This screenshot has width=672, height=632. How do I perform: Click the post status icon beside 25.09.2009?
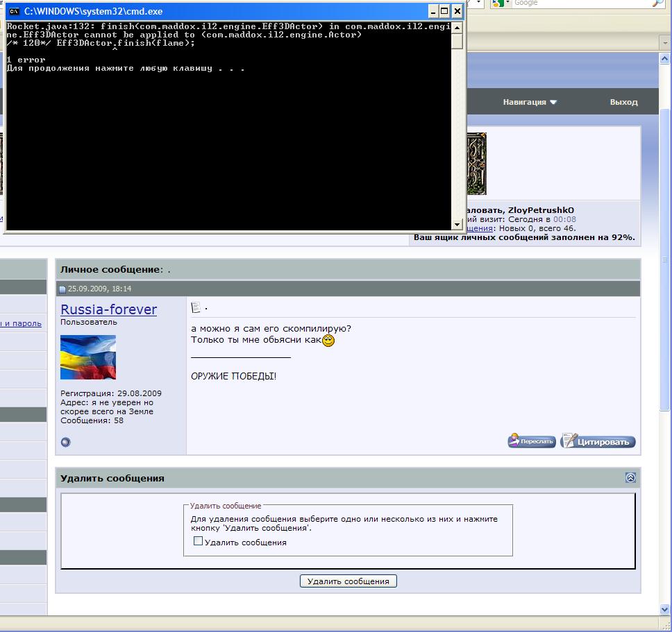pyautogui.click(x=62, y=289)
